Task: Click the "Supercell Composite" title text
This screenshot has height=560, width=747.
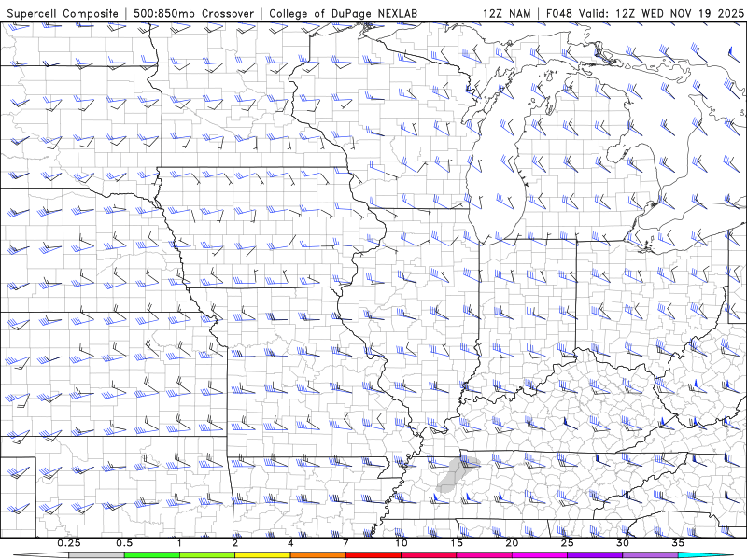Action: 63,13
